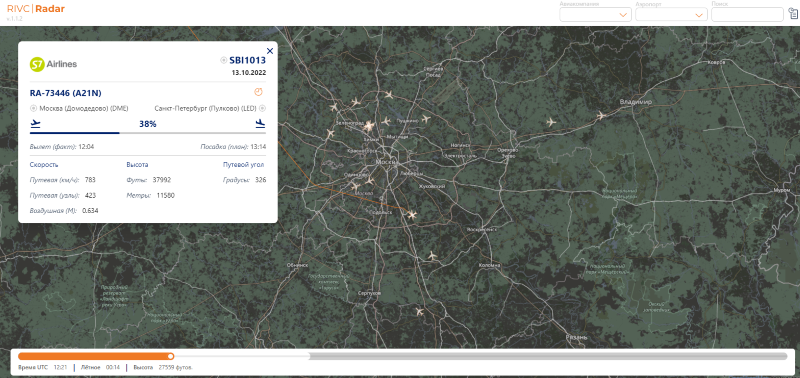
Task: Click the landing plane icon on progress bar
Action: pyautogui.click(x=260, y=123)
